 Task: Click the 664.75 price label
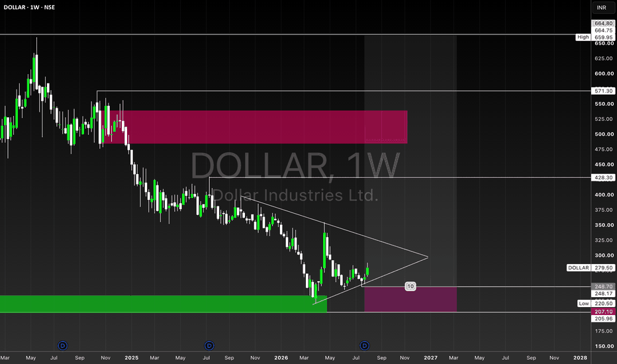(x=603, y=30)
